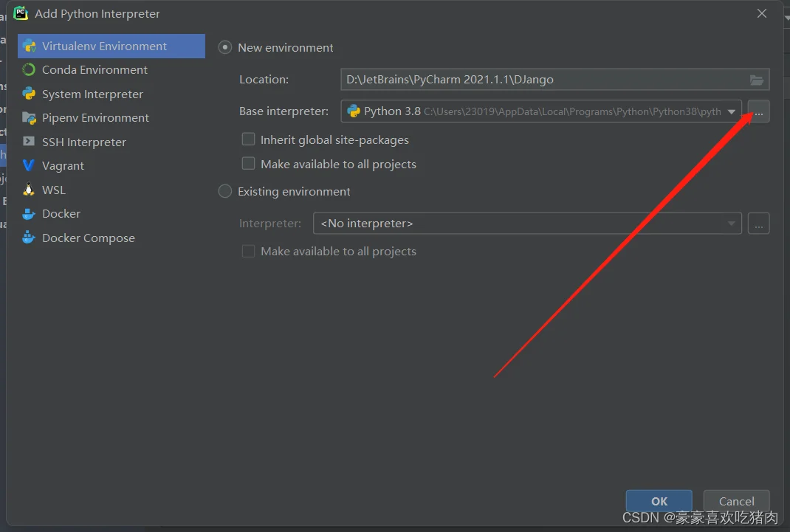
Task: Select Docker Compose in the sidebar
Action: point(111,238)
